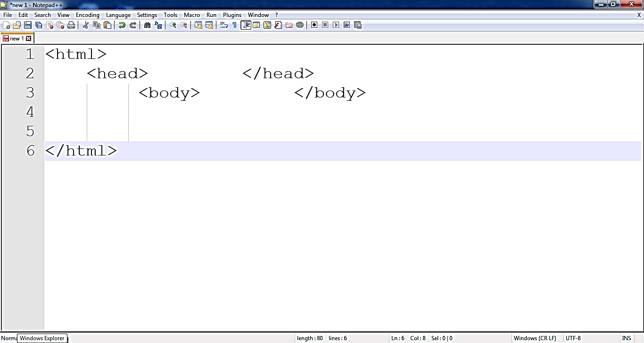The height and width of the screenshot is (343, 644).
Task: Play back the recorded macro
Action: click(x=336, y=25)
